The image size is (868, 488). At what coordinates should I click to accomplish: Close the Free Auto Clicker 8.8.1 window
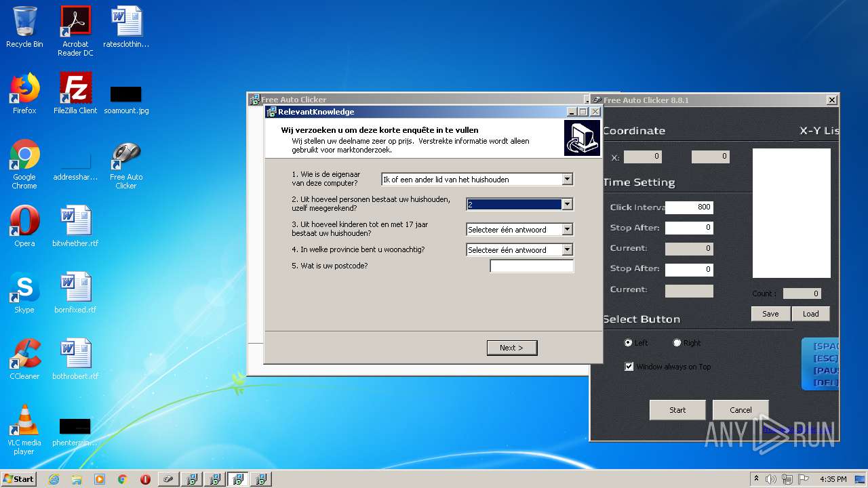(x=832, y=100)
